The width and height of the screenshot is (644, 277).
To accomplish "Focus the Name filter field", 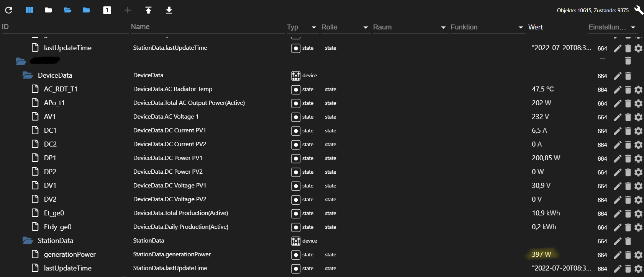I will pos(208,27).
